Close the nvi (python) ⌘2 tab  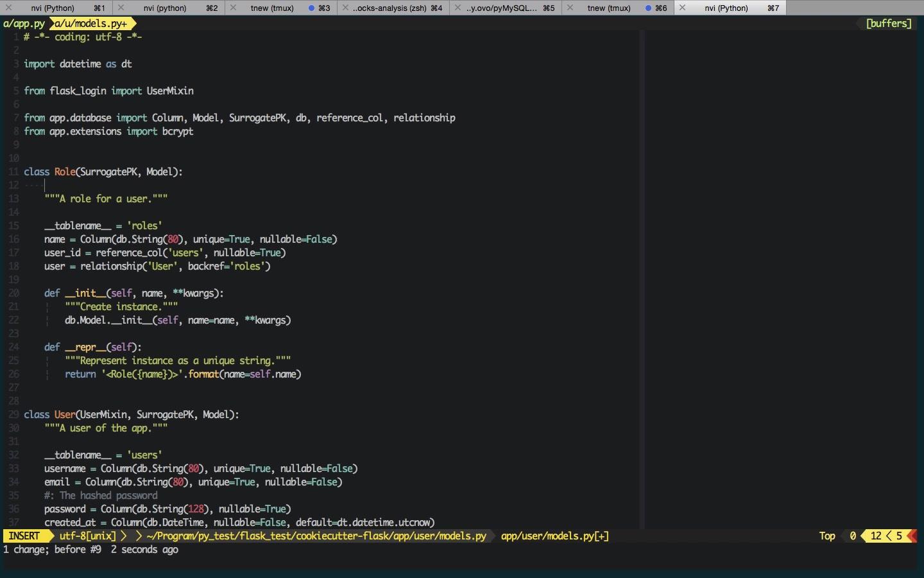coord(121,8)
